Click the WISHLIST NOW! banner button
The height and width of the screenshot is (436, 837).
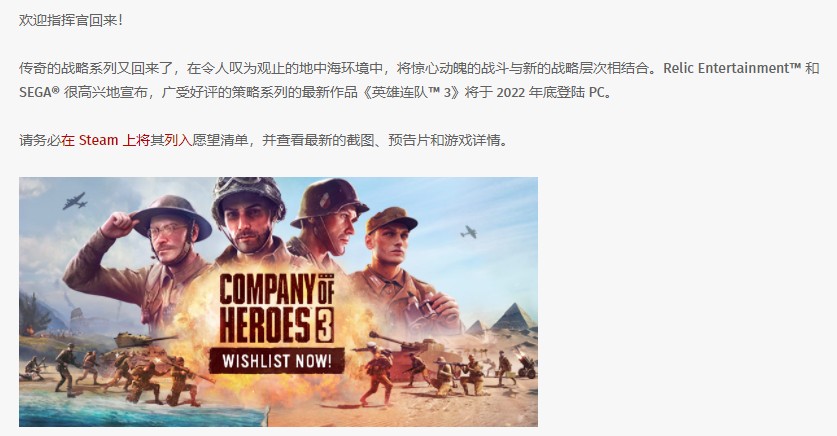[277, 361]
